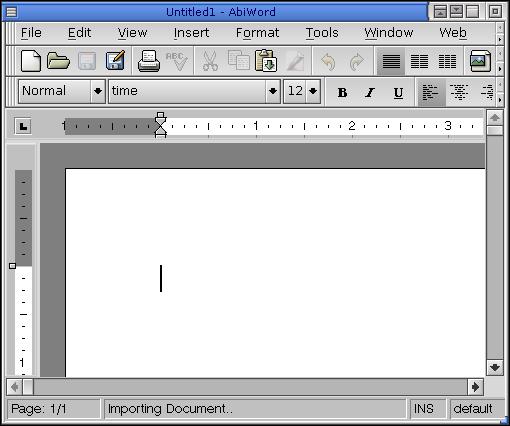
Task: Open the font name dropdown arrow
Action: (273, 91)
